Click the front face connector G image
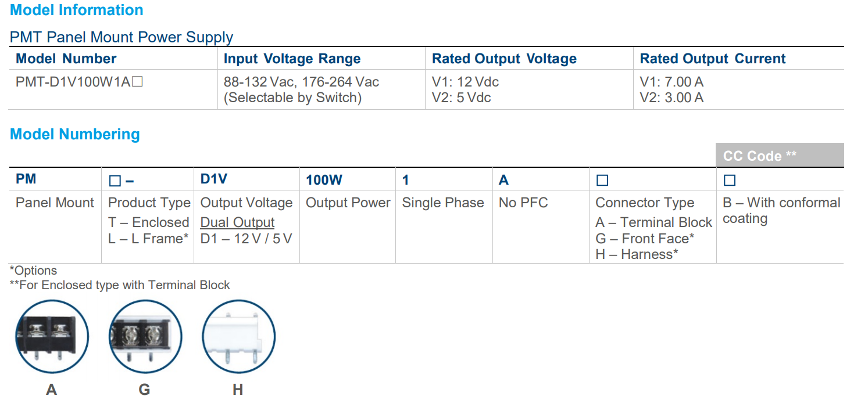 [x=145, y=337]
